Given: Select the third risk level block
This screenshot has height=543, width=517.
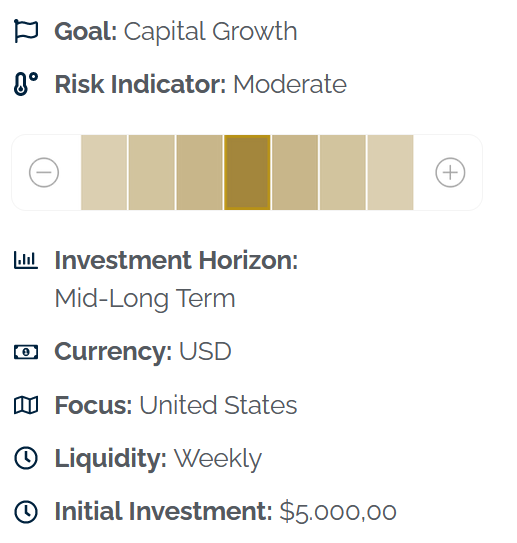Looking at the screenshot, I should (199, 172).
